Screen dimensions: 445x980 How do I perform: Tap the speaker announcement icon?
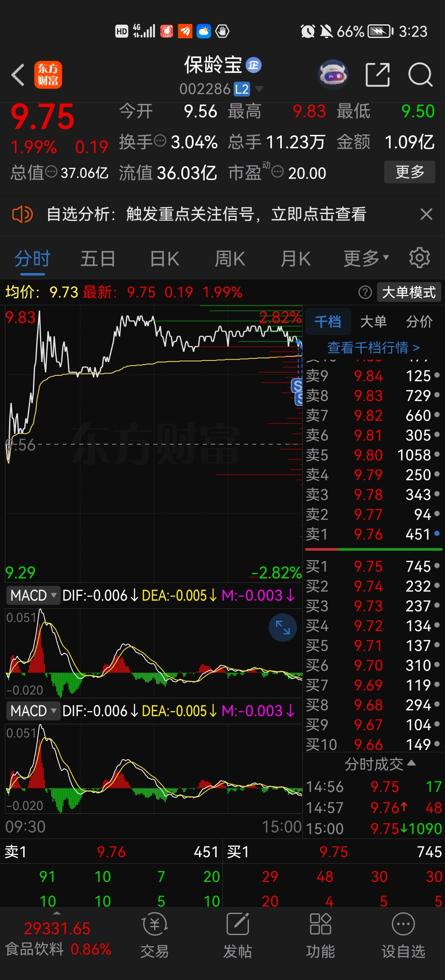pos(22,214)
